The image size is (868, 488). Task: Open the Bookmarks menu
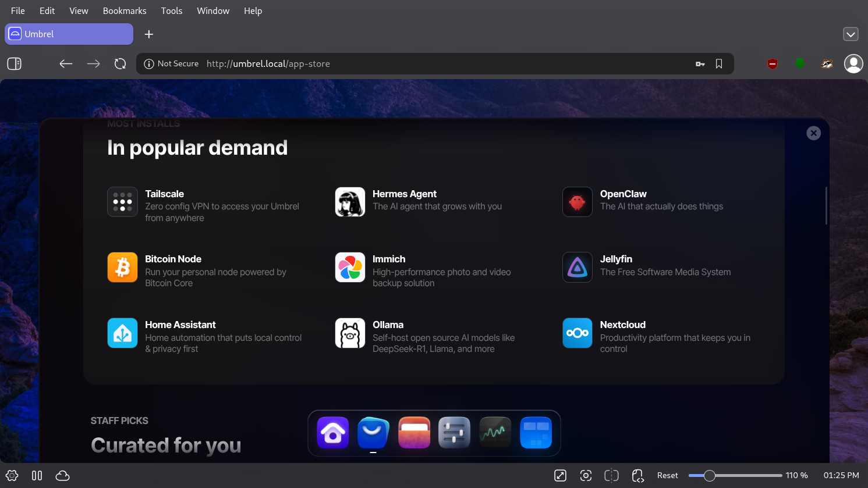pyautogui.click(x=125, y=10)
